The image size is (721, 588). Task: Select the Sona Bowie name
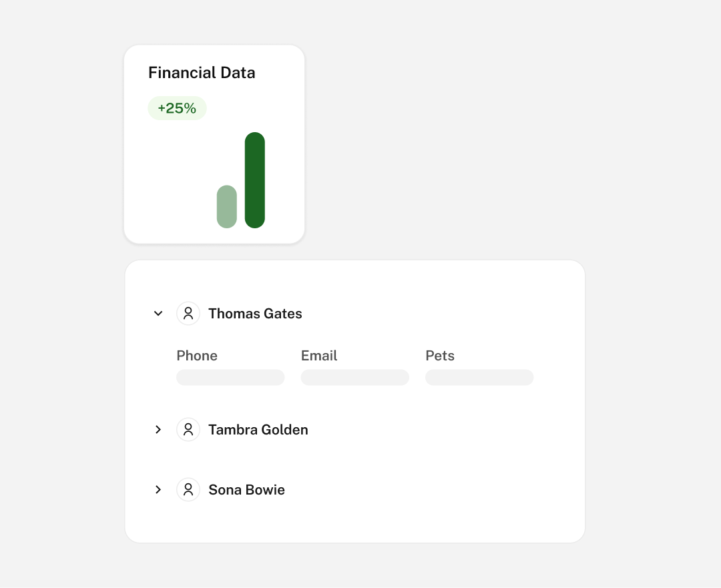tap(246, 490)
